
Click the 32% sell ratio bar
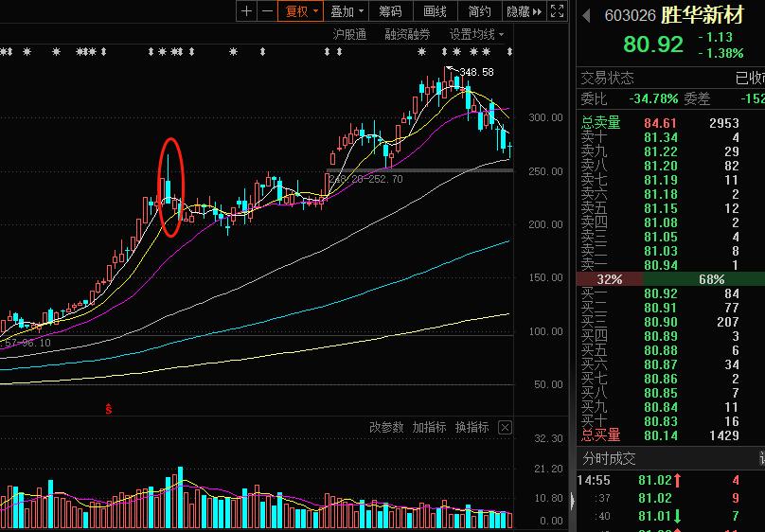610,279
